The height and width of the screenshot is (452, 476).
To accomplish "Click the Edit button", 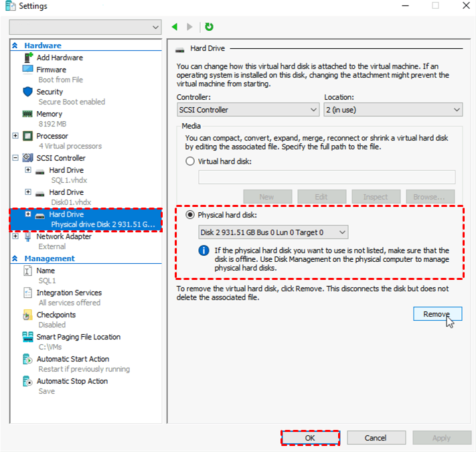I will click(321, 197).
